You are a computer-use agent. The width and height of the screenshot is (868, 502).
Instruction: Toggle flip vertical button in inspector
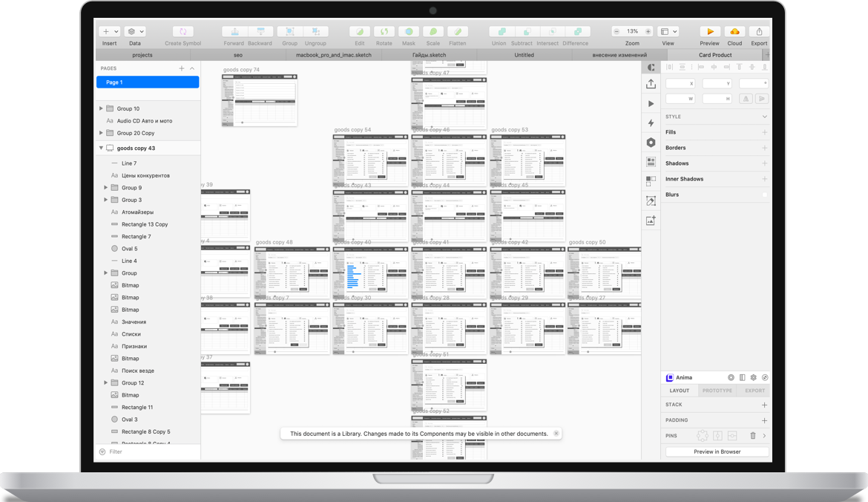point(762,99)
